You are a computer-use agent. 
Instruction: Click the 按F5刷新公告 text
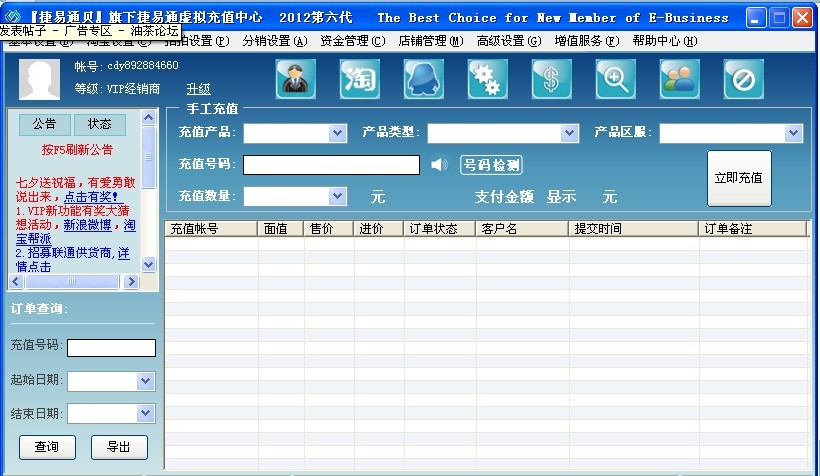click(77, 150)
